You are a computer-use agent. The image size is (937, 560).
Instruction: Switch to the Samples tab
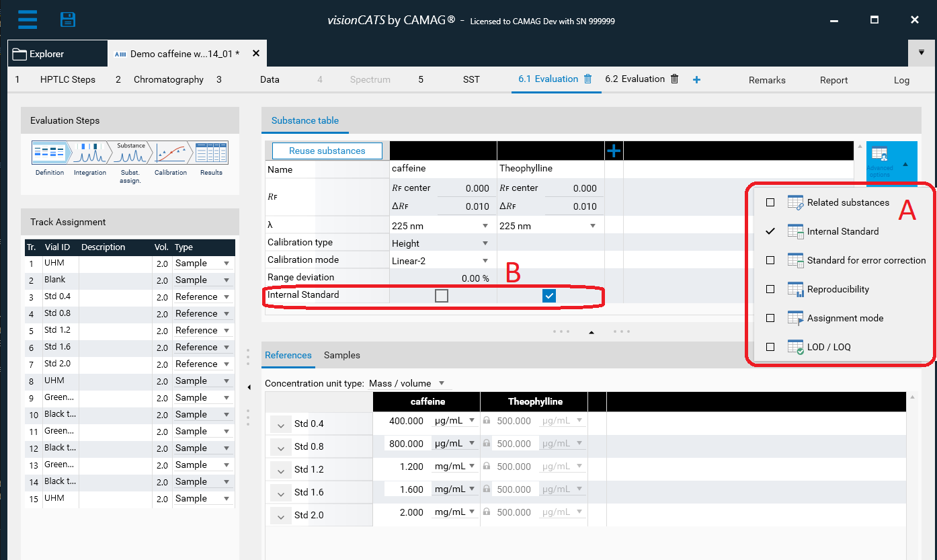(x=342, y=355)
